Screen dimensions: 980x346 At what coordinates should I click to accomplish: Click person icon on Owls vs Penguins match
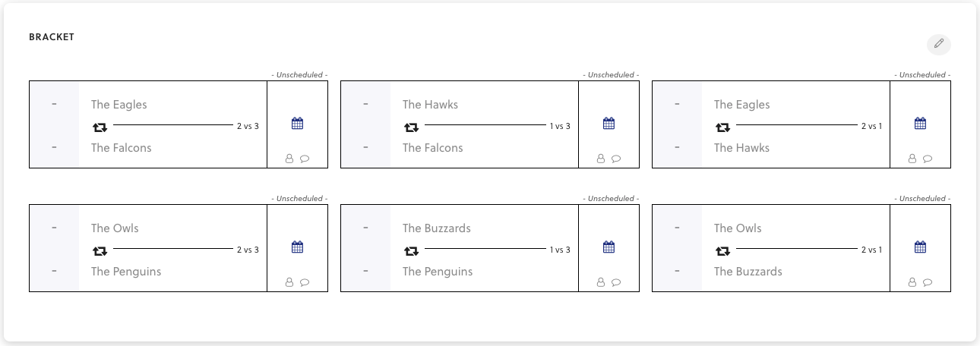[x=289, y=282]
